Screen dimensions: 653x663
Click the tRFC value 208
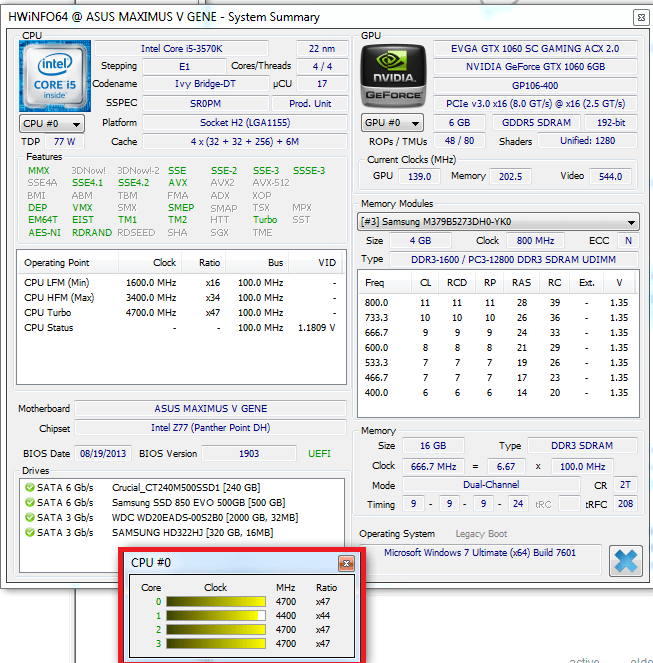[625, 504]
